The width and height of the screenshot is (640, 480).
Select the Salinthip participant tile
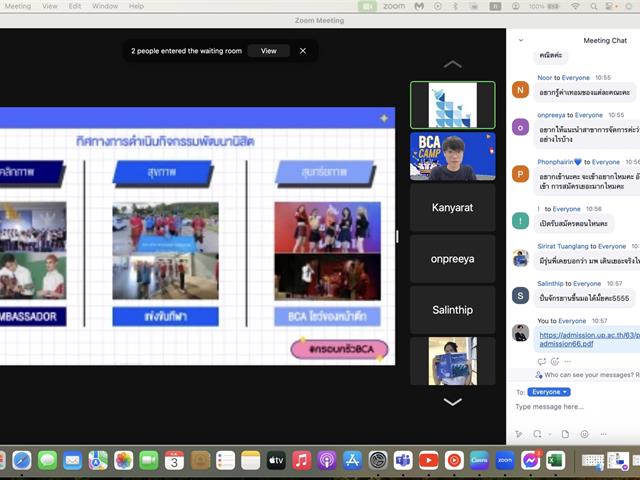pos(453,310)
